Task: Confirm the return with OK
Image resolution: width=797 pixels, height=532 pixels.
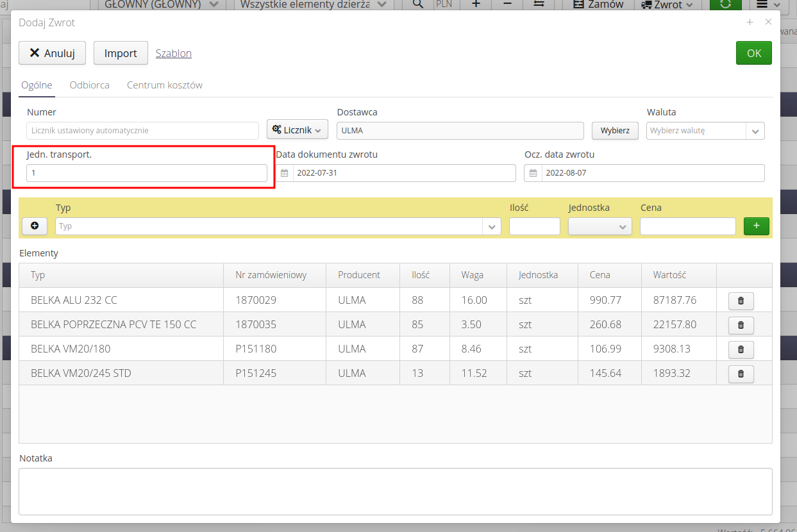Action: click(x=754, y=53)
